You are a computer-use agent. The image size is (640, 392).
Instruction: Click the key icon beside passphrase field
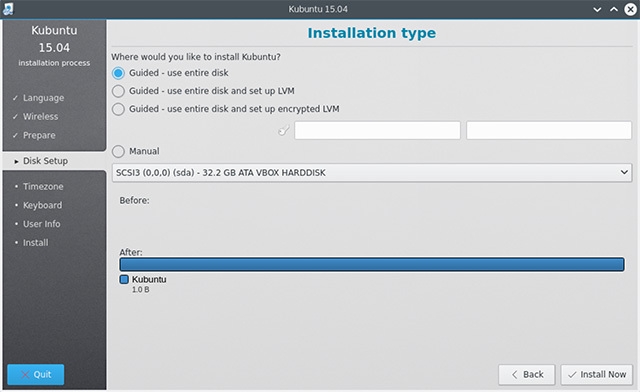284,130
